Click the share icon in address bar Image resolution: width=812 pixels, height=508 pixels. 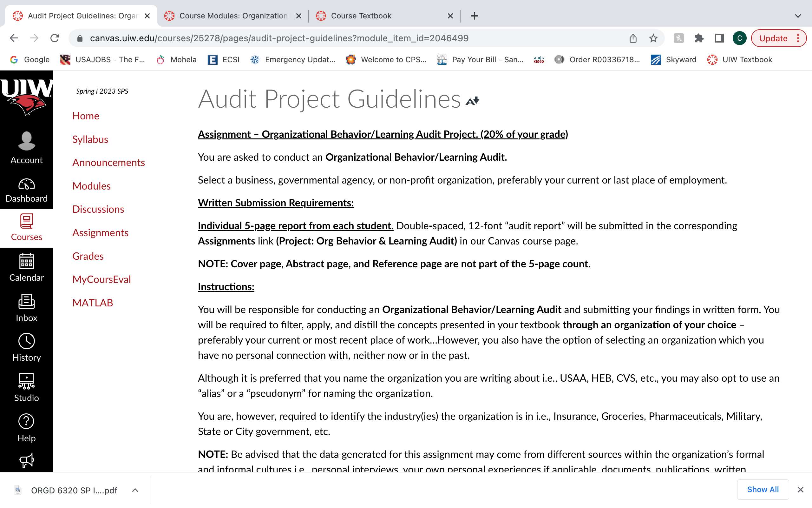point(633,38)
